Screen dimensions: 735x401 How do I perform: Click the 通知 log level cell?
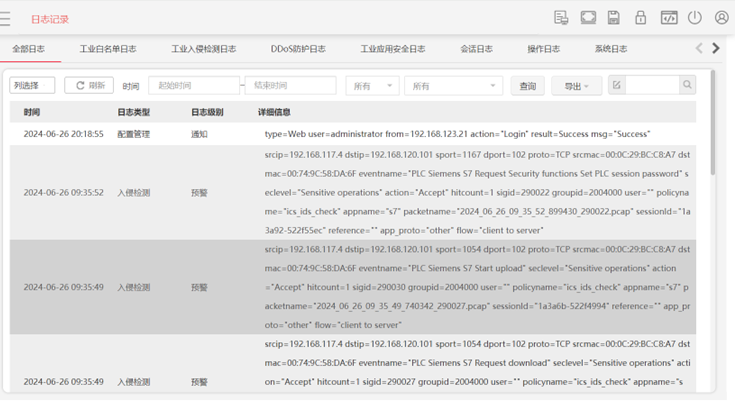pos(199,134)
